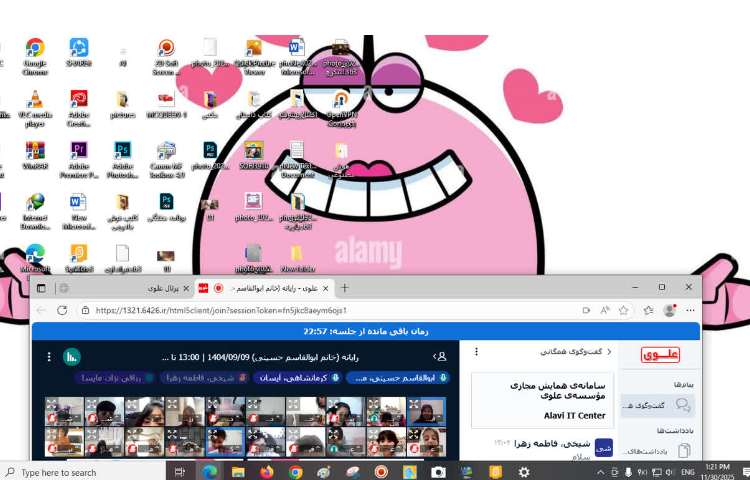This screenshot has width=750, height=480.
Task: Open a new browser tab
Action: tap(345, 288)
